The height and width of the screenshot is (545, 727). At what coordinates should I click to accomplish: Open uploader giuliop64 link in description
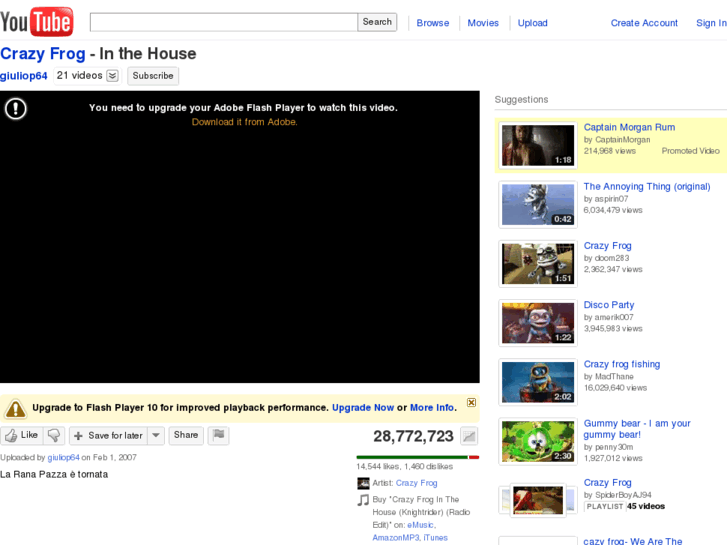click(64, 457)
